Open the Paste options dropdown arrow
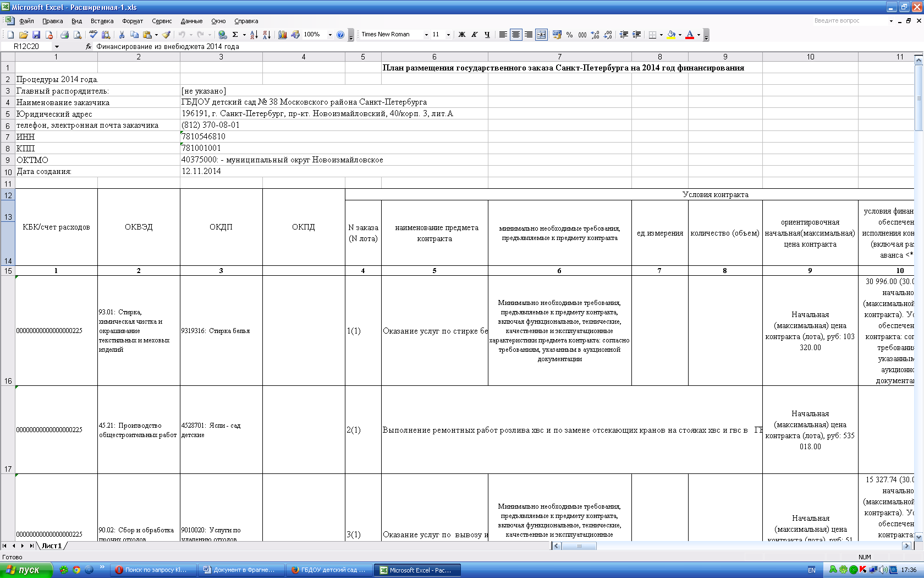Viewport: 924px width, 578px height. tap(156, 35)
